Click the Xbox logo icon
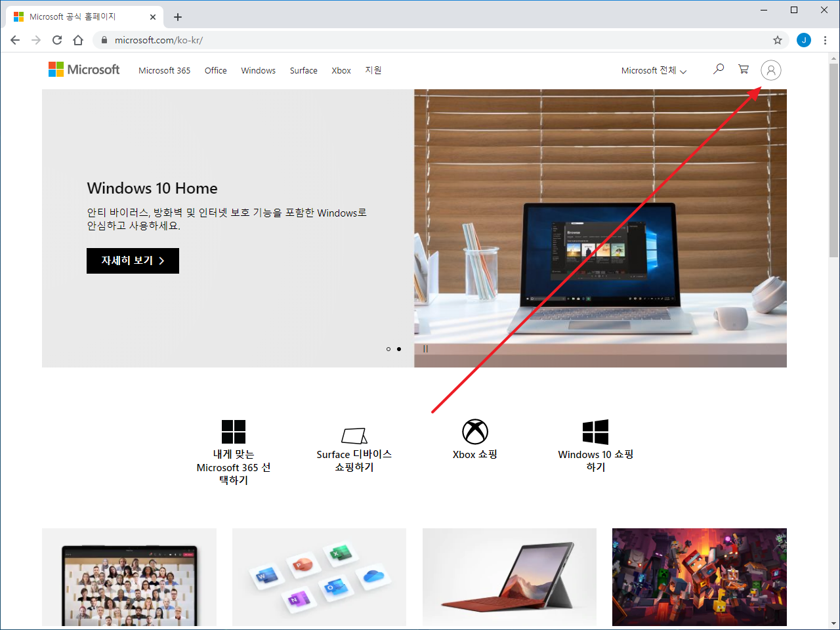840x630 pixels. click(475, 432)
